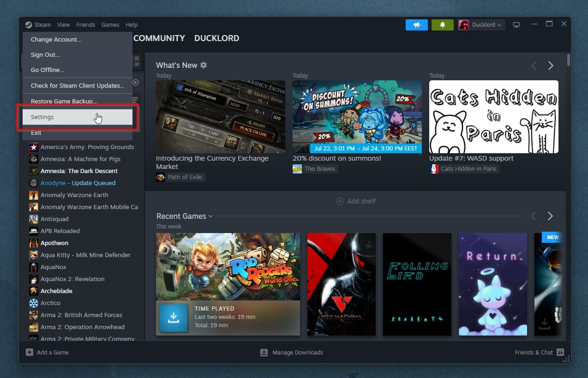
Task: Click the AquaNox game icon
Action: click(x=34, y=267)
